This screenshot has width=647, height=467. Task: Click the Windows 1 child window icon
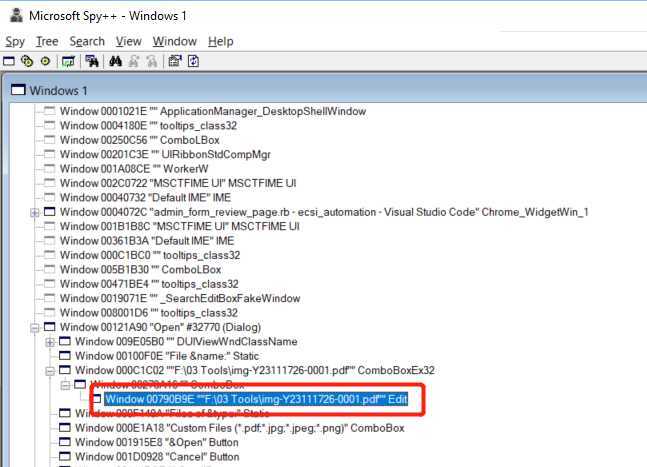pos(18,90)
